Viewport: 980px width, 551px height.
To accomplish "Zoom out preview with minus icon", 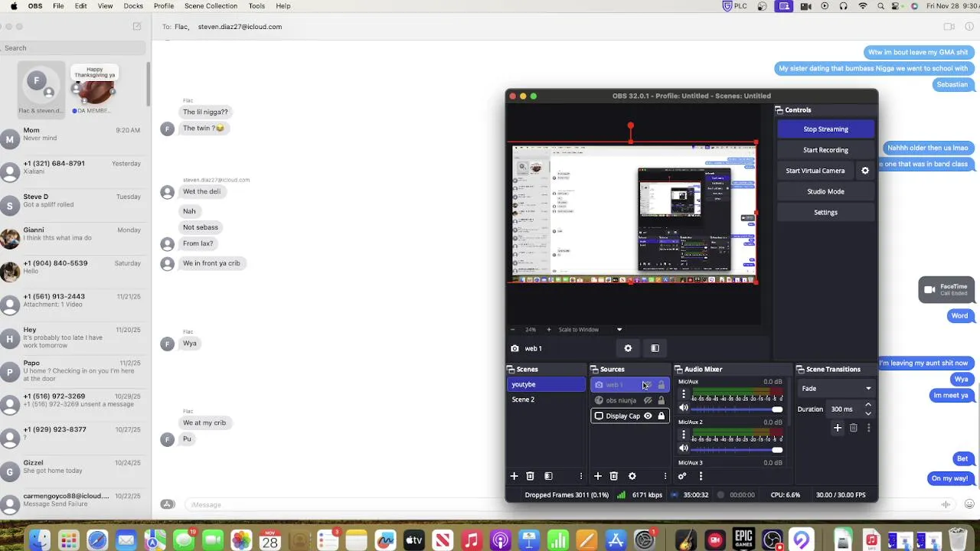I will click(x=513, y=330).
